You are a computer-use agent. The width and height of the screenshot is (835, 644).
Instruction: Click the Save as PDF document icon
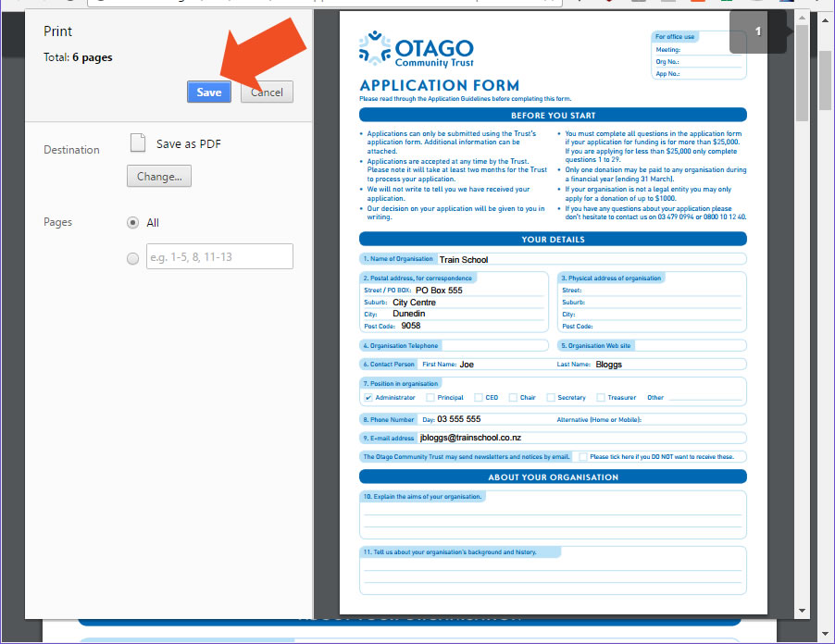pos(137,142)
